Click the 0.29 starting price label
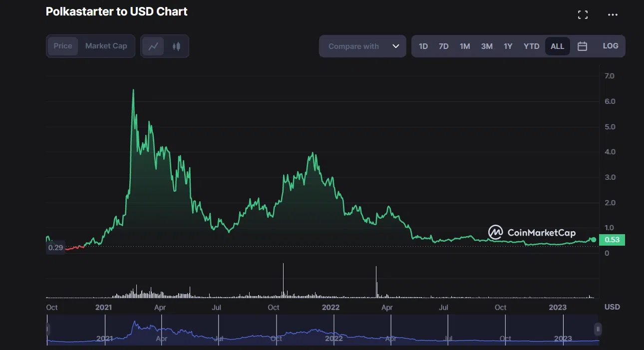This screenshot has height=350, width=644. click(x=55, y=248)
